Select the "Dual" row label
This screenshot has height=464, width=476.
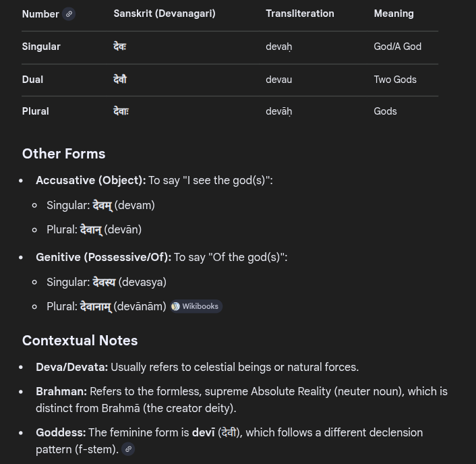[x=32, y=80]
